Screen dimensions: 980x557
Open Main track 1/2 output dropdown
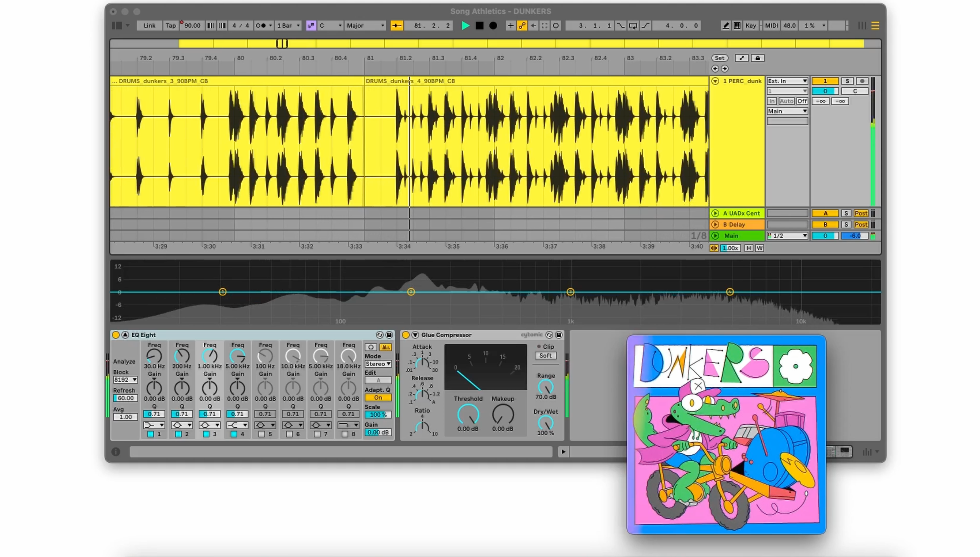[x=788, y=236]
